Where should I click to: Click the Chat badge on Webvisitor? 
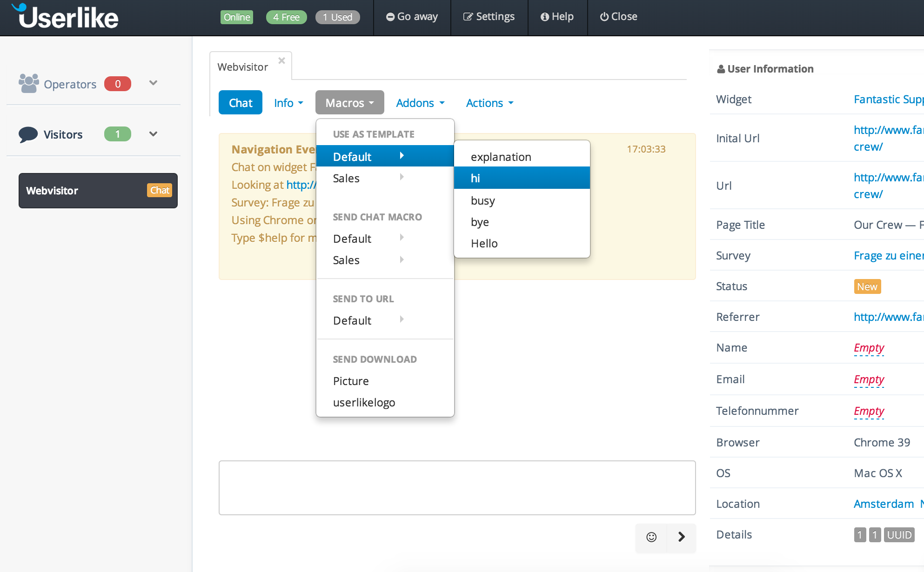click(160, 190)
